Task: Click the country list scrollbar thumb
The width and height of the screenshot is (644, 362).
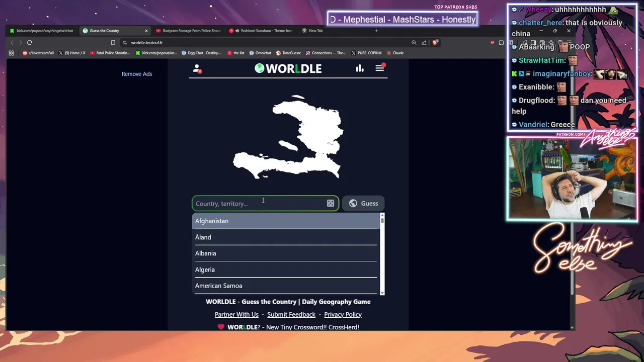Action: pyautogui.click(x=382, y=220)
